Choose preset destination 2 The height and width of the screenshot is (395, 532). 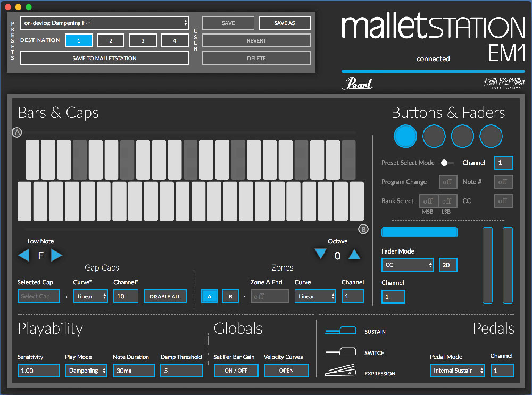click(x=111, y=40)
